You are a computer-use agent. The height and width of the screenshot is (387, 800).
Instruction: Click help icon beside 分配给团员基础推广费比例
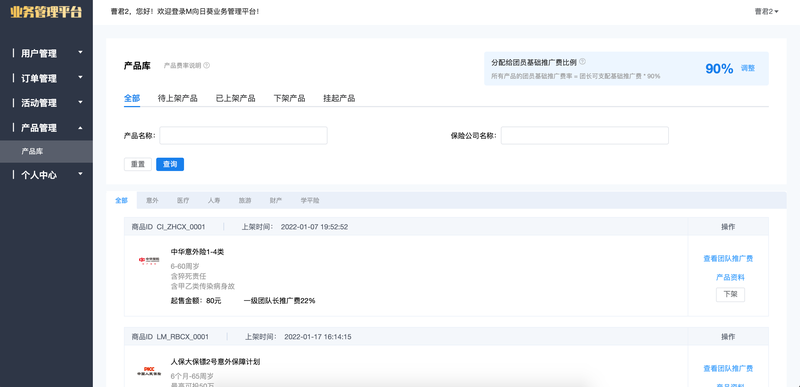583,62
